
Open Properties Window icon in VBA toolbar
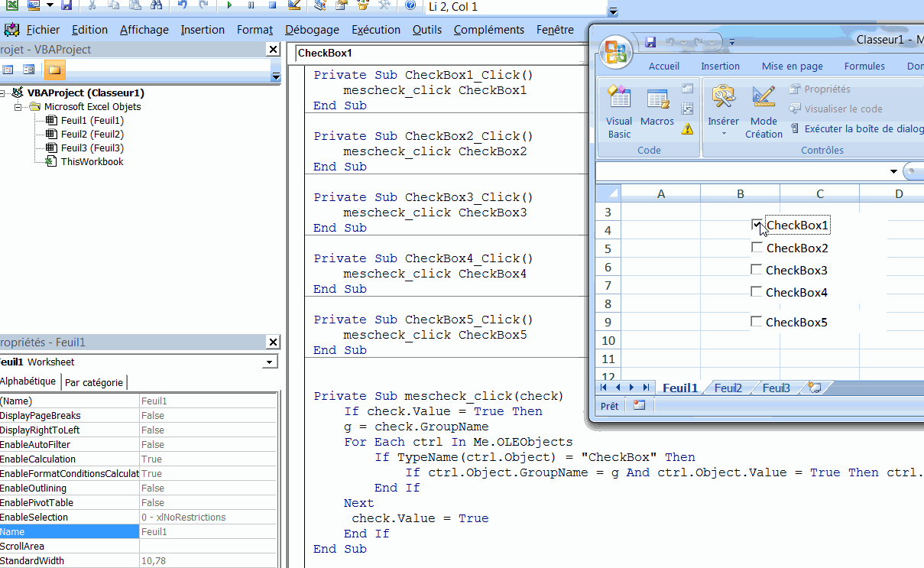[341, 5]
